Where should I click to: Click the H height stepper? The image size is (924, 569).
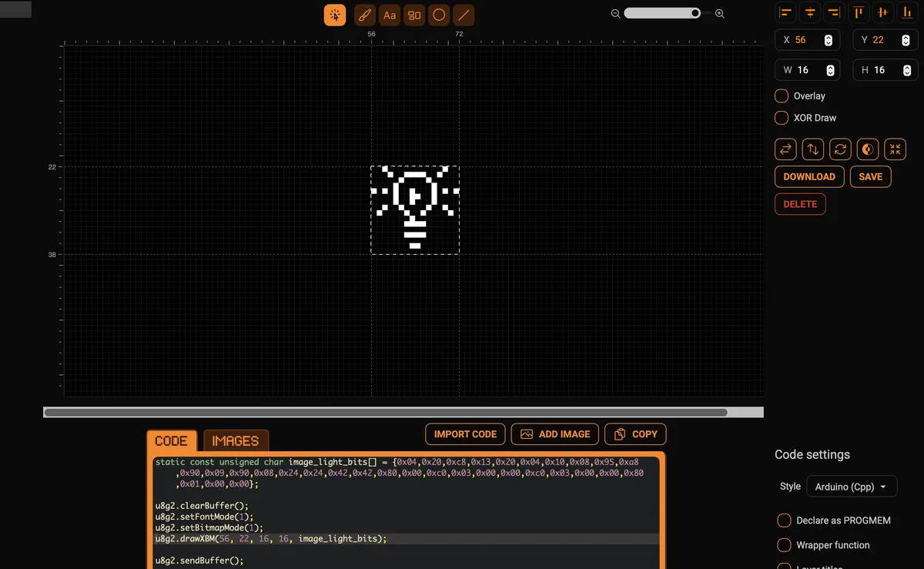click(906, 70)
